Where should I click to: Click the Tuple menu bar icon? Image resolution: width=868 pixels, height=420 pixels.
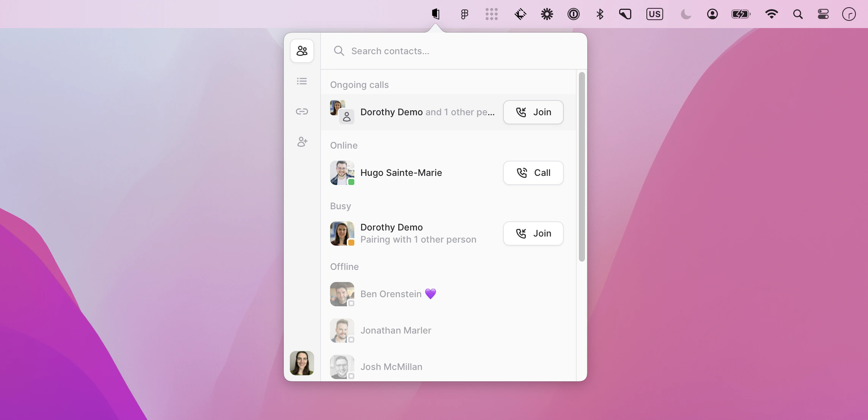pos(436,14)
